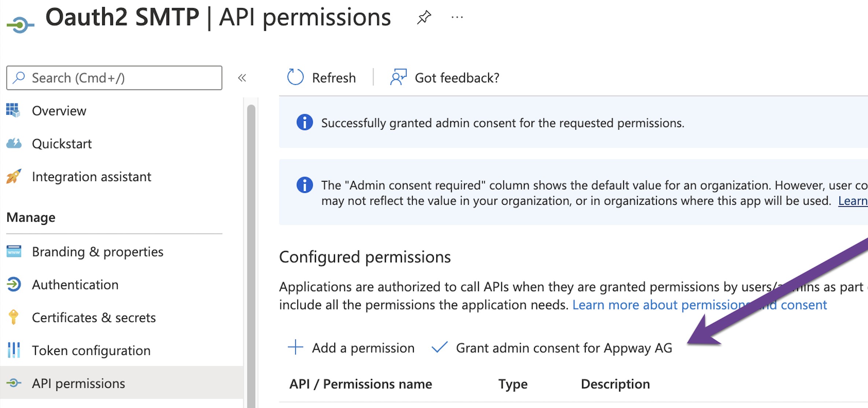Click the Oauth2 SMTP app icon in header
The width and height of the screenshot is (868, 408).
pos(21,25)
